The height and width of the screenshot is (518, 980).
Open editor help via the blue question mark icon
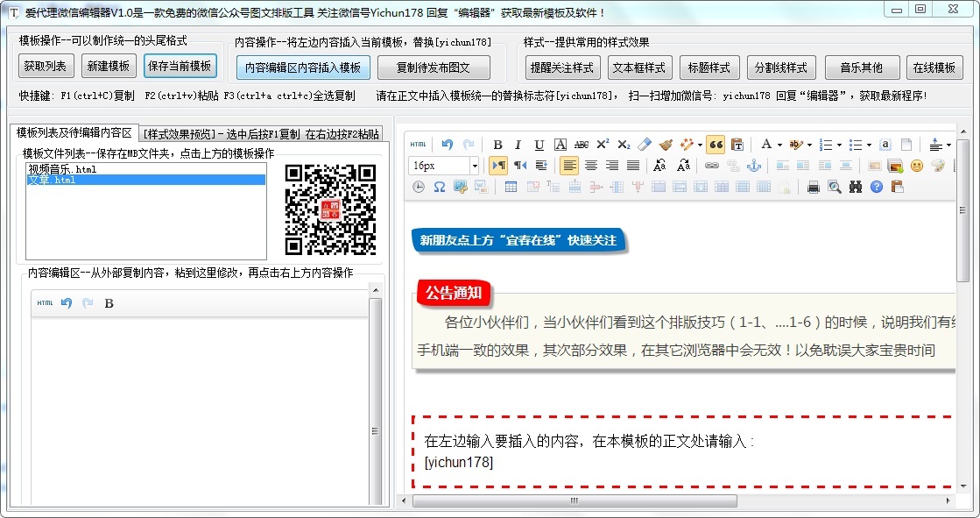875,186
